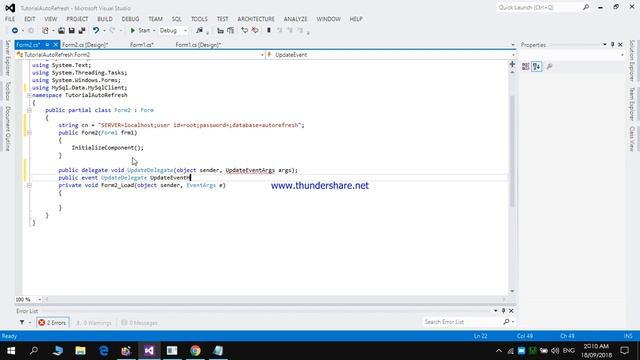Open the Solution Explorer side tab
Viewport: 640px width, 360px height.
(x=632, y=61)
